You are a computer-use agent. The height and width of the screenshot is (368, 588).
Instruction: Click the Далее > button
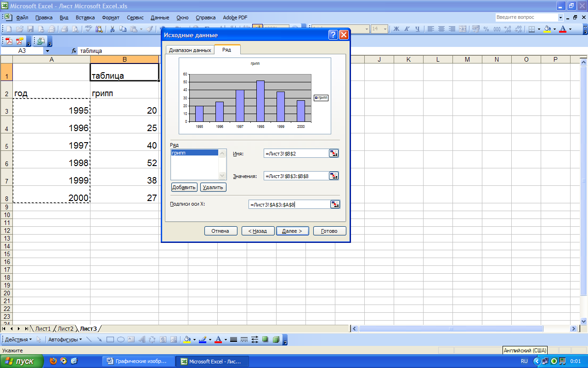tap(293, 231)
